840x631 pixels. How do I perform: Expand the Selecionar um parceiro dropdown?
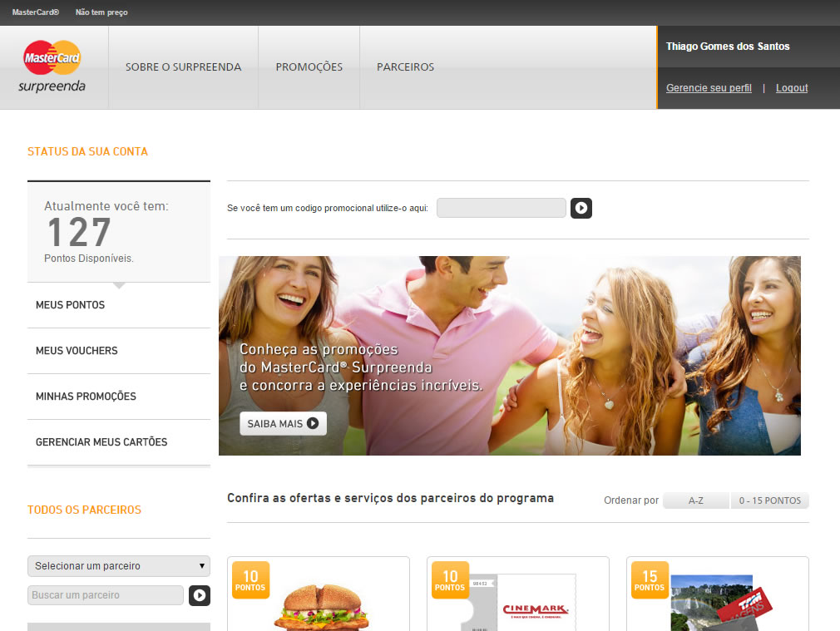click(x=119, y=565)
